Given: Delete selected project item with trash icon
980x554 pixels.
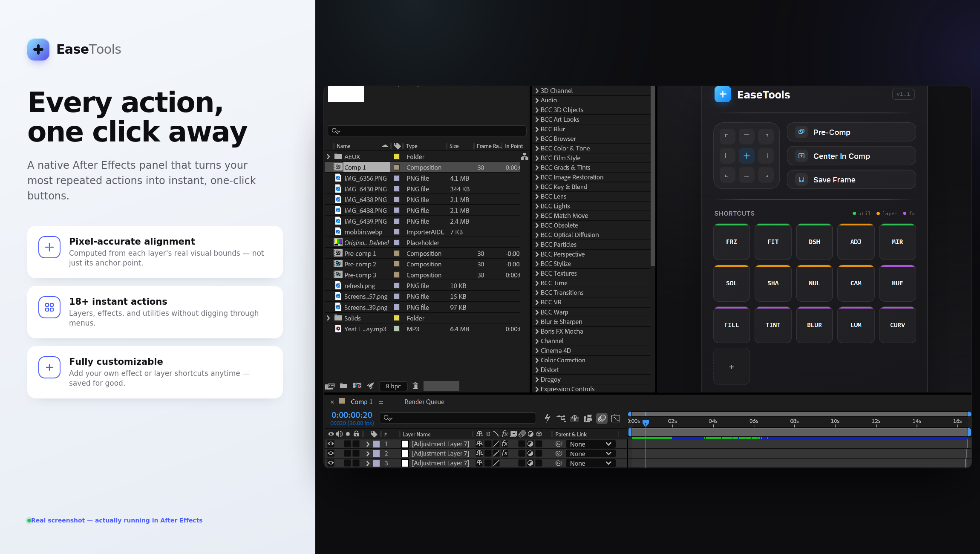Looking at the screenshot, I should click(x=415, y=386).
